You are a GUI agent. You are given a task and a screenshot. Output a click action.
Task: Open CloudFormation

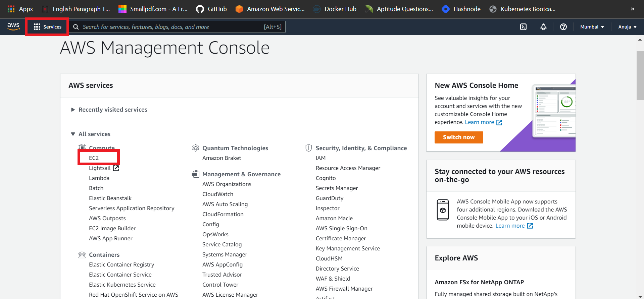223,214
